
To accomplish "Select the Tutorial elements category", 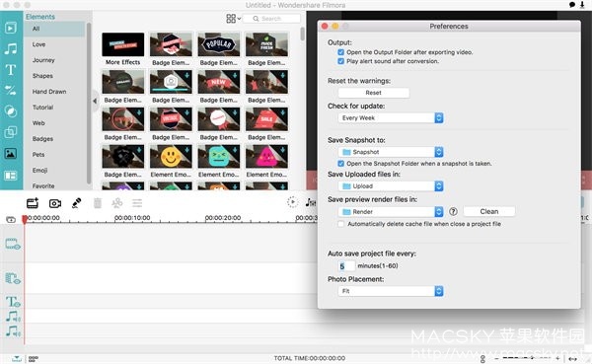I will pyautogui.click(x=42, y=108).
